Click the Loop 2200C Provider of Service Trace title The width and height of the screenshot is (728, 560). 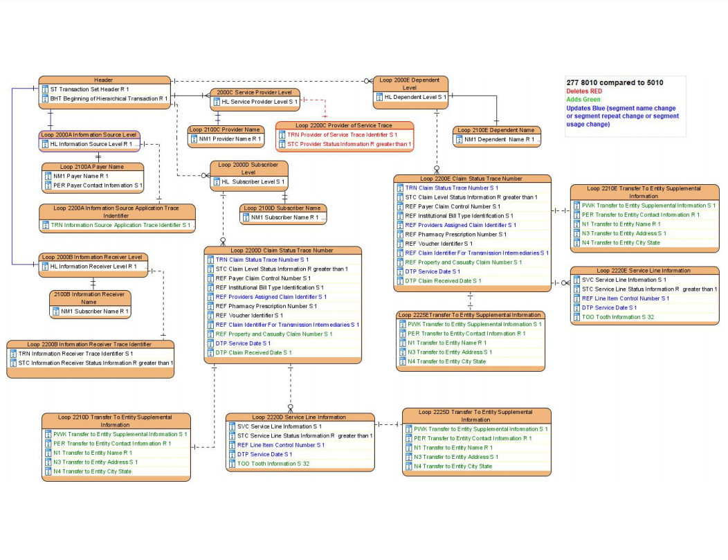pos(344,125)
